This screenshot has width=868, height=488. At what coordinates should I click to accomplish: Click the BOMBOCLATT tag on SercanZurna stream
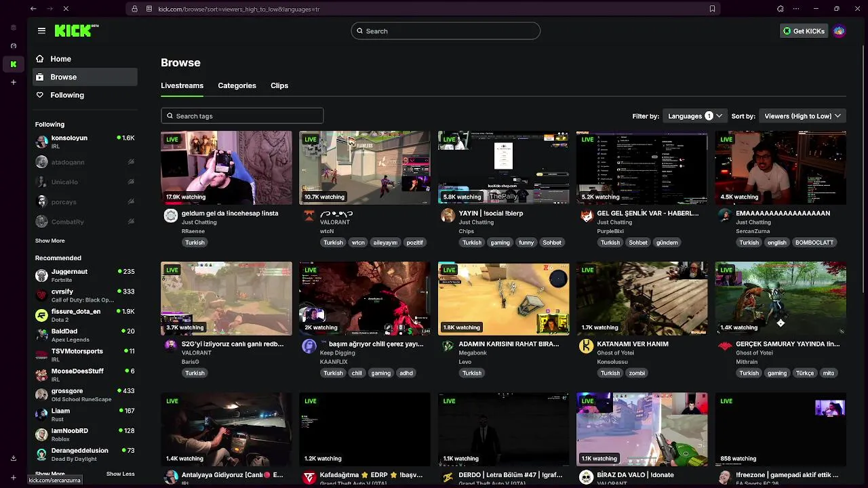tap(814, 243)
